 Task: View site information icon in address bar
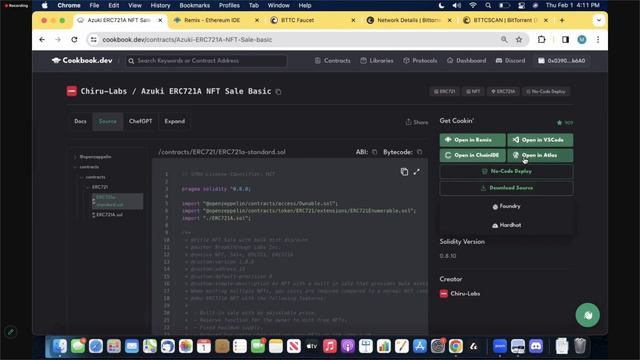pos(93,40)
